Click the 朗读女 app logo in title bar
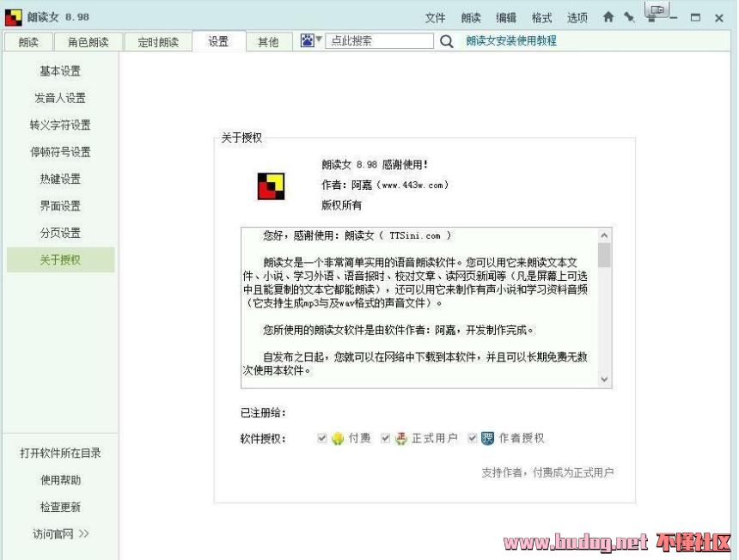 13,17
